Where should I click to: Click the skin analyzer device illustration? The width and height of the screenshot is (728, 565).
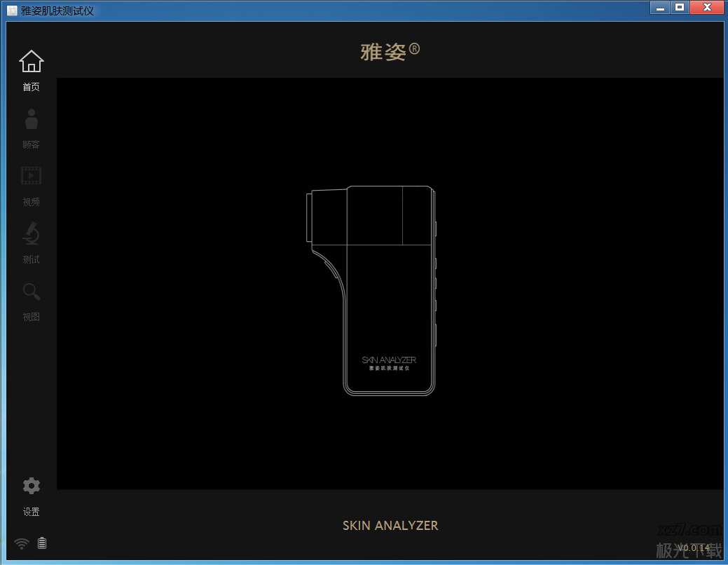371,291
